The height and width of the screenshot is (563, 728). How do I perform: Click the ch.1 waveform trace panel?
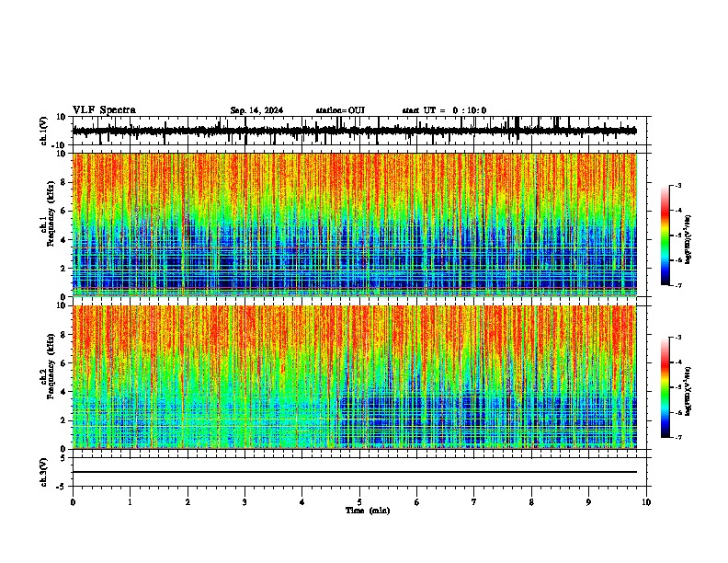tap(359, 131)
